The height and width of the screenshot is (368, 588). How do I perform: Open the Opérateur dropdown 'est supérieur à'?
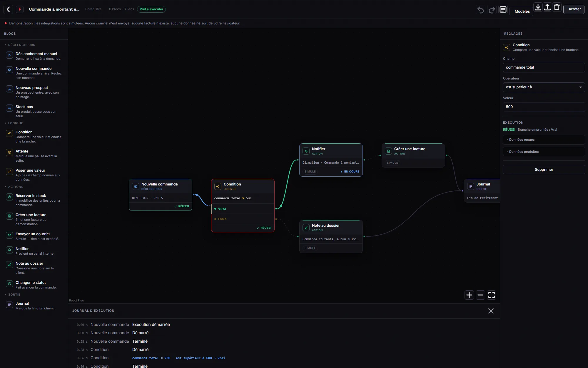(544, 87)
